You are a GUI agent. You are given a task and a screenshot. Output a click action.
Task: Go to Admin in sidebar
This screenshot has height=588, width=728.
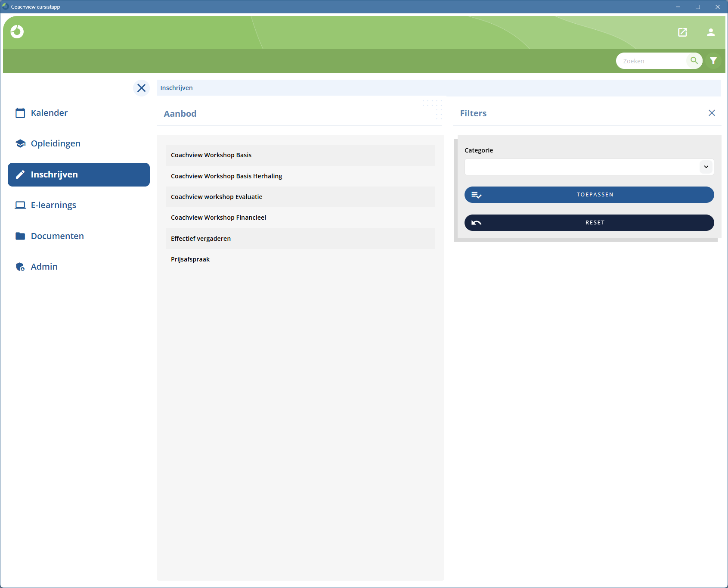(79, 267)
